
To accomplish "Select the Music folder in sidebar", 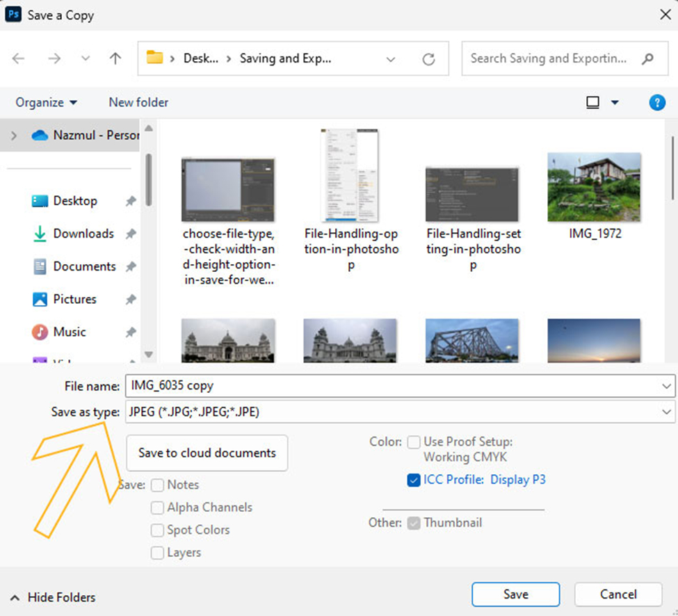I will 70,332.
